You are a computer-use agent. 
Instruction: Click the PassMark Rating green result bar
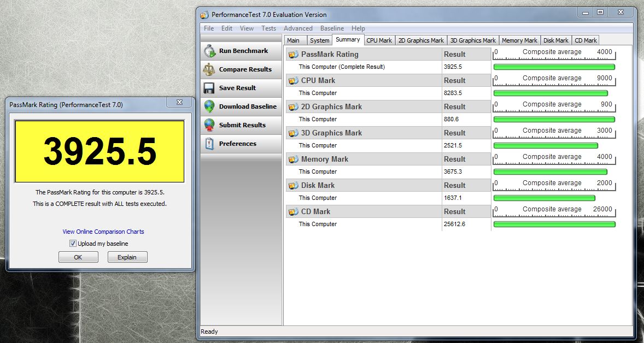(554, 67)
